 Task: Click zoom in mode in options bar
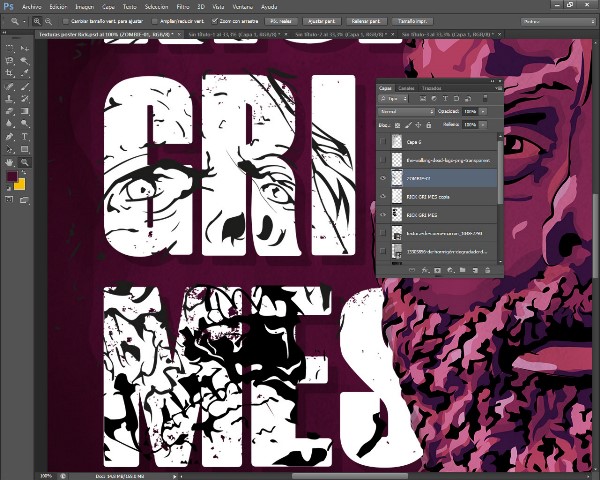[37, 21]
